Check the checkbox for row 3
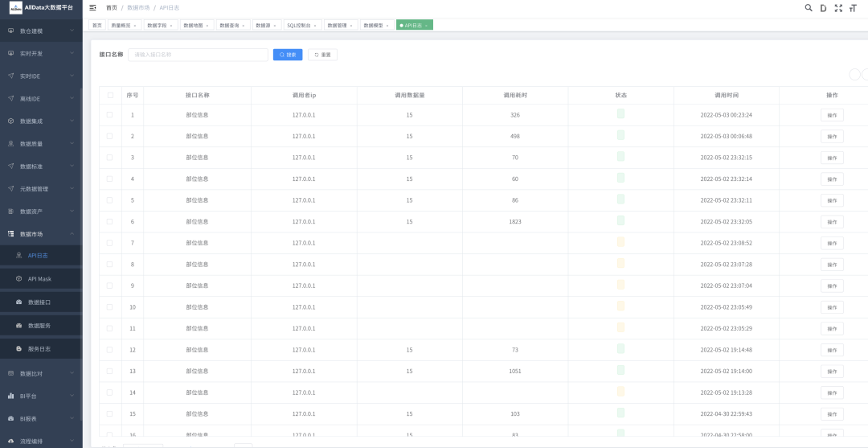 click(110, 158)
